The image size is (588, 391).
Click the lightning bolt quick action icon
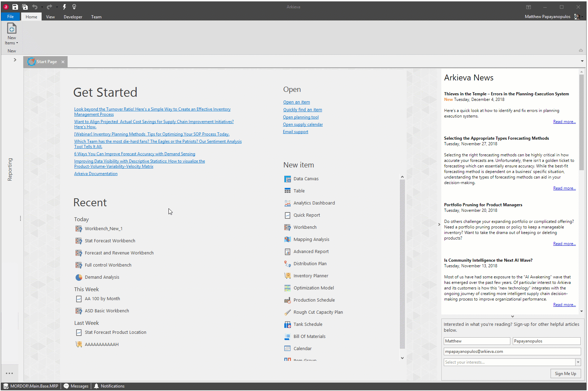pyautogui.click(x=64, y=7)
